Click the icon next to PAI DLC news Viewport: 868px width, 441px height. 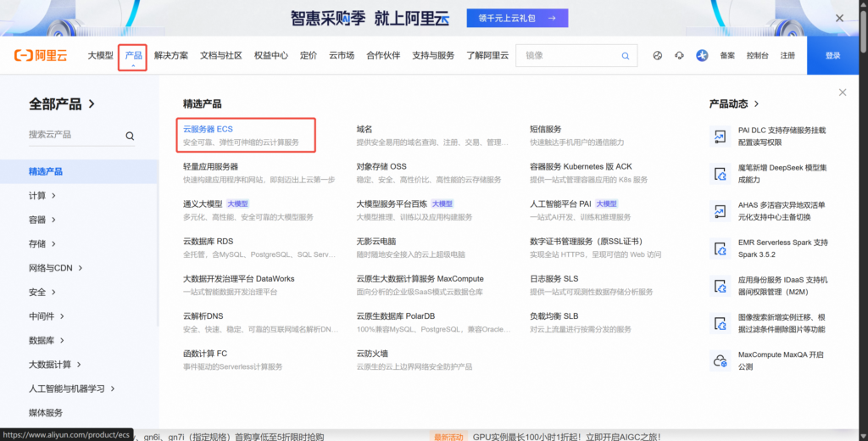[720, 136]
